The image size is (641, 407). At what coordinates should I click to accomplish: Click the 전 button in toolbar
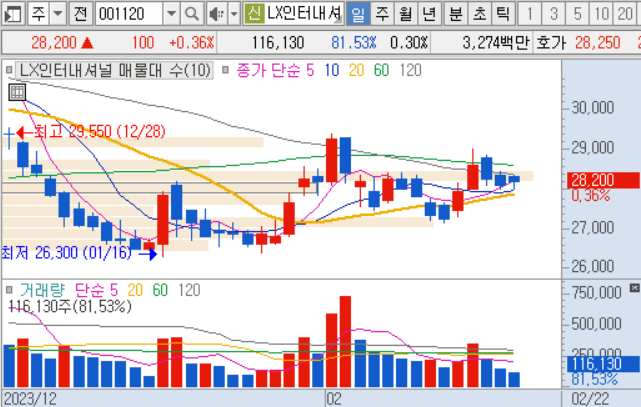(x=80, y=14)
